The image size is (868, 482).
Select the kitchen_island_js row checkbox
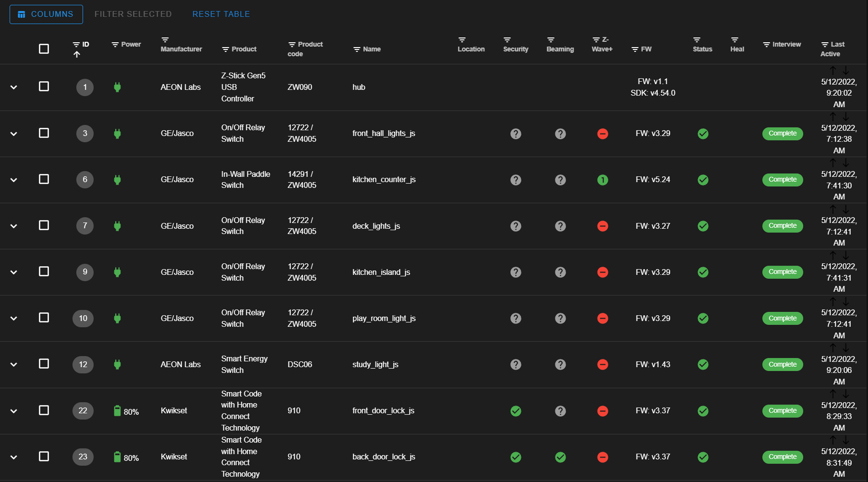44,271
